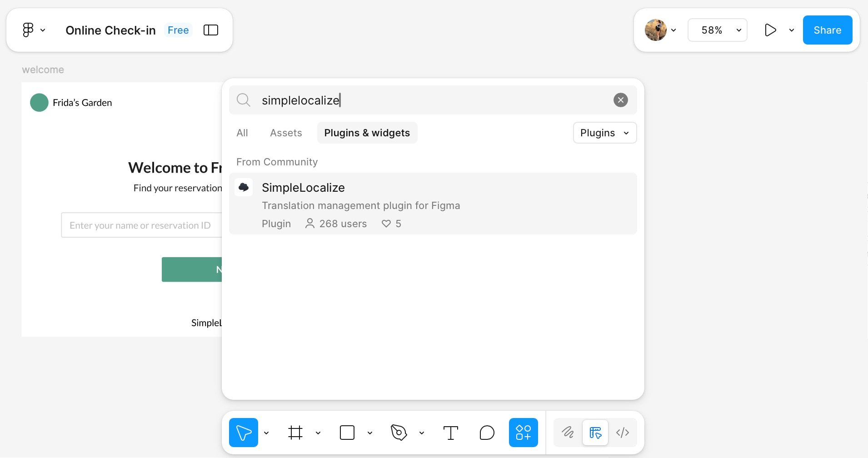Image resolution: width=868 pixels, height=458 pixels.
Task: Click the Free plan badge
Action: click(178, 30)
